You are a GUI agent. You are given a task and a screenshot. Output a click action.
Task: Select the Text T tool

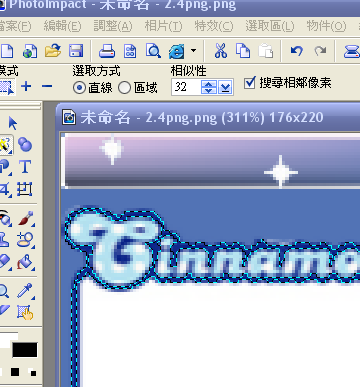click(25, 167)
